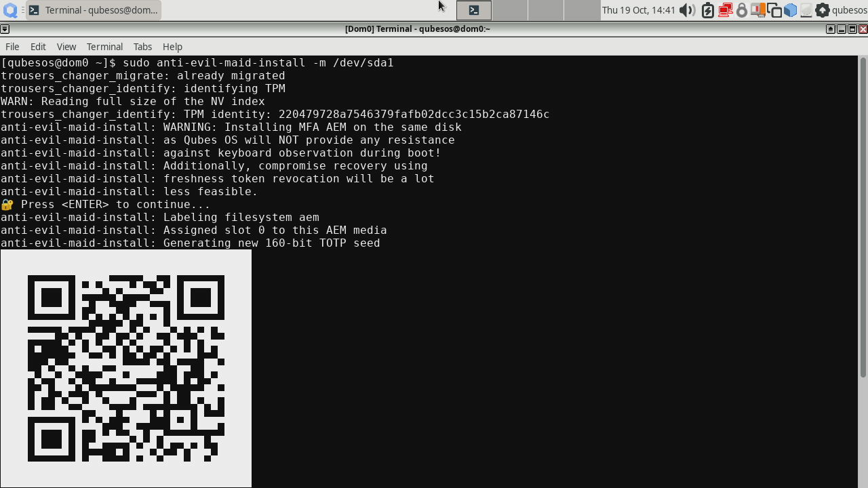
Task: Open the File menu
Action: (x=12, y=47)
